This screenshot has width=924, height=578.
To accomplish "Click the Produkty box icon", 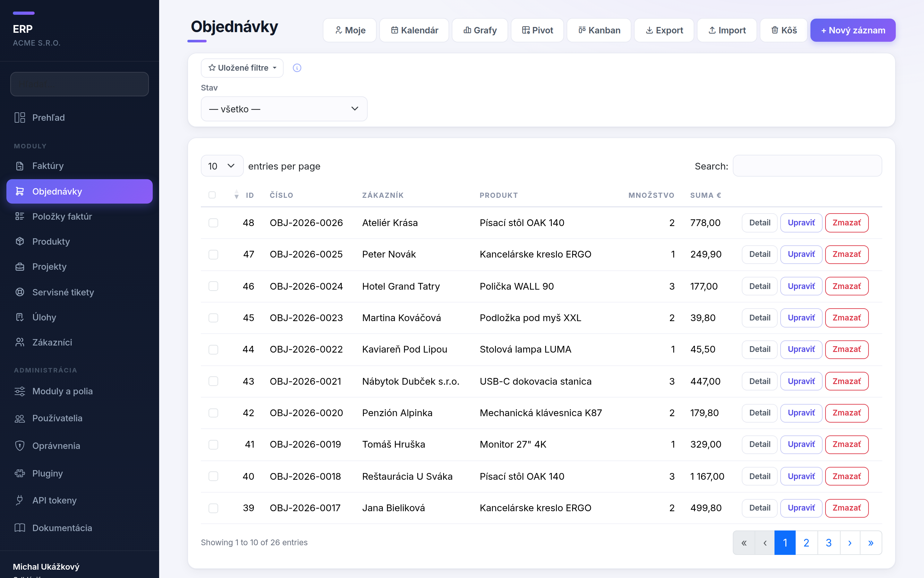I will tap(20, 241).
